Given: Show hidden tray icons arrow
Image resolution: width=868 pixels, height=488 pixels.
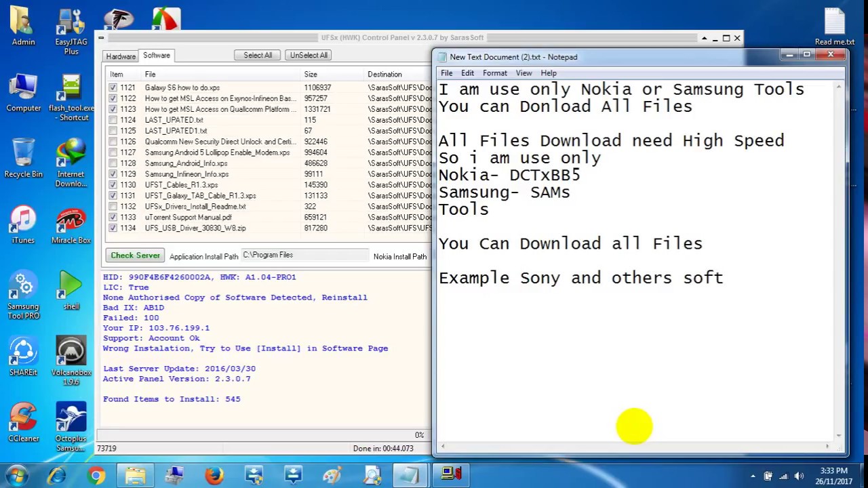Looking at the screenshot, I should click(x=753, y=476).
